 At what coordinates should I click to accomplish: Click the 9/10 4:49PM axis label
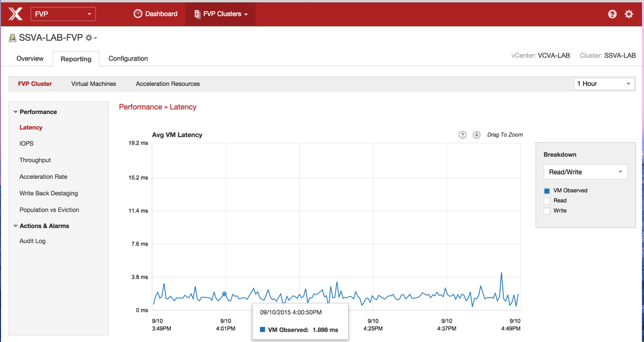(x=510, y=324)
